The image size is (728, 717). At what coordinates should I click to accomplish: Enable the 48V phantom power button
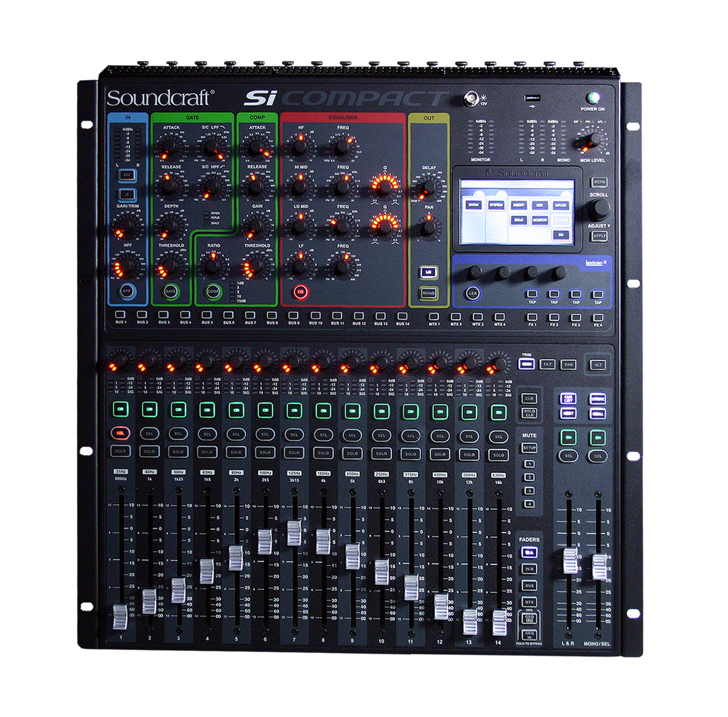(127, 175)
